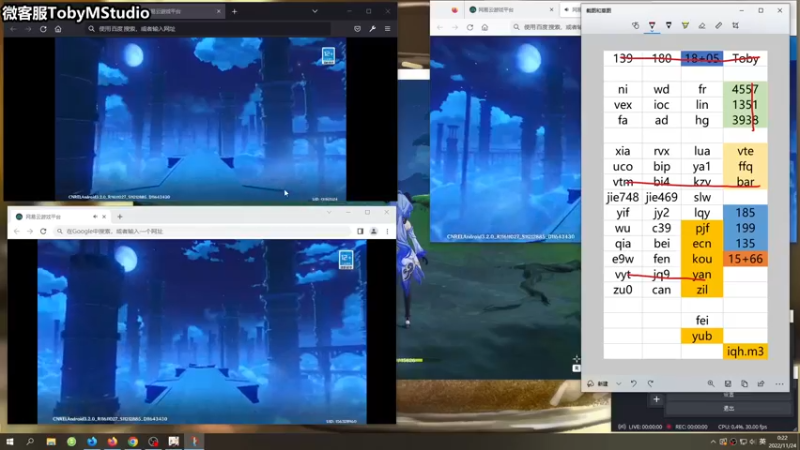Open shield protection icon in top-left browser
Viewport: 800px width, 450px height.
pos(357,29)
